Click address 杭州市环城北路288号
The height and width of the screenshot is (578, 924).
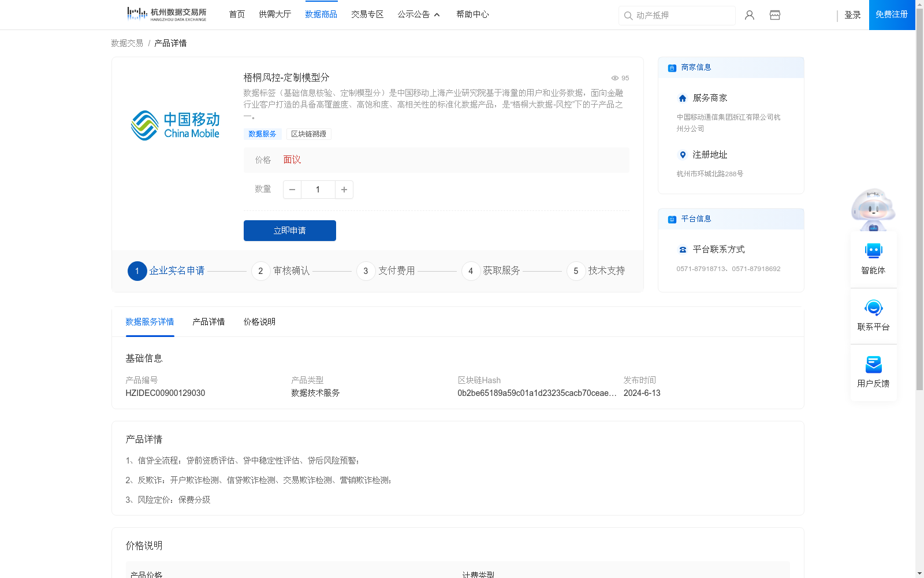tap(710, 174)
